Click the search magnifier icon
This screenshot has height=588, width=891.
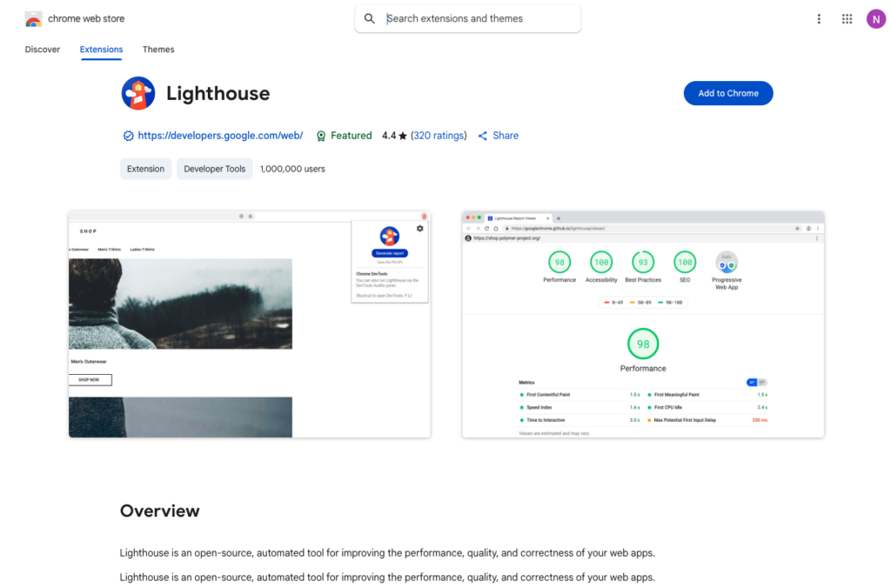click(369, 19)
